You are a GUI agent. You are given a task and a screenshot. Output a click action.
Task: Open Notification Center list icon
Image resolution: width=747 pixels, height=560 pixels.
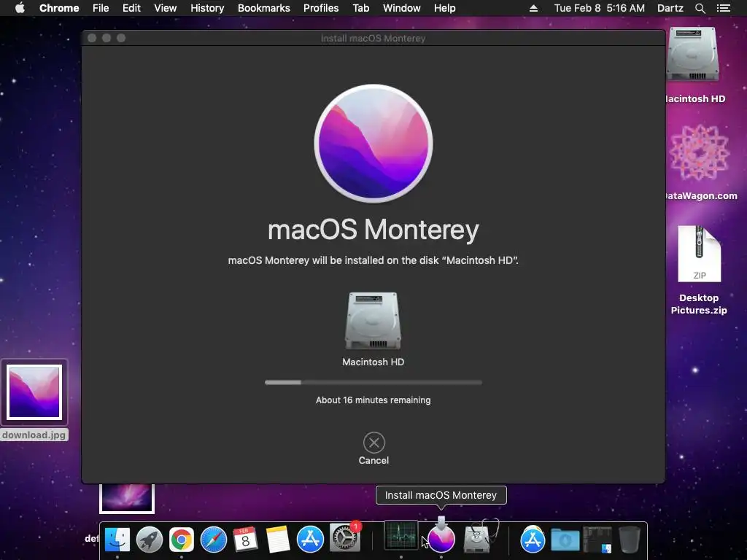723,8
